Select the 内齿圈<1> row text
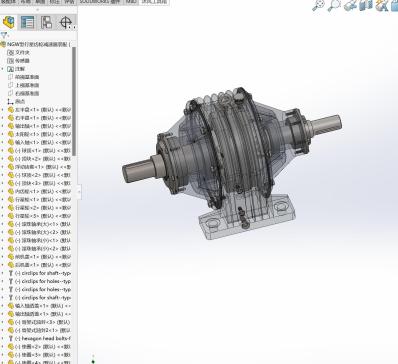The height and width of the screenshot is (364, 398). pyautogui.click(x=43, y=191)
